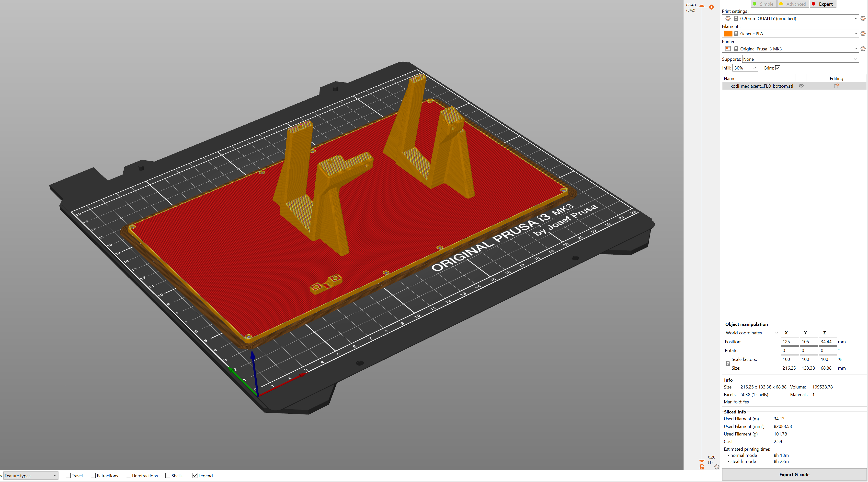Click green hexagon on Simple mode
868x482 pixels.
754,4
